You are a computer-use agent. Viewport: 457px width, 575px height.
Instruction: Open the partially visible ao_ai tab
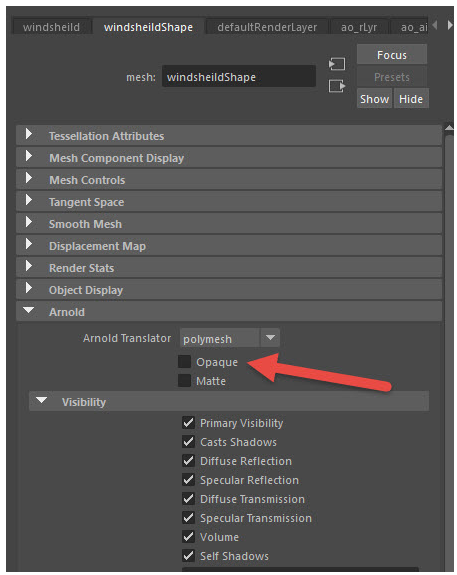[x=410, y=27]
